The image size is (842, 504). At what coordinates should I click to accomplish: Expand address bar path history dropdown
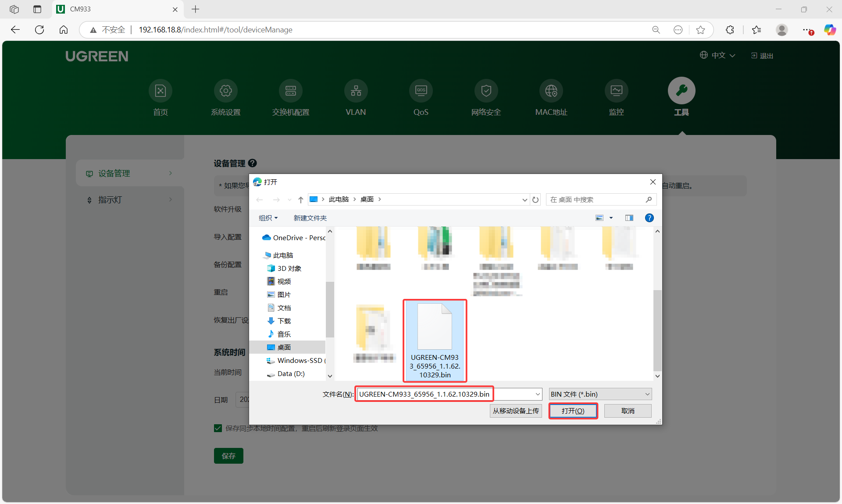(x=524, y=200)
